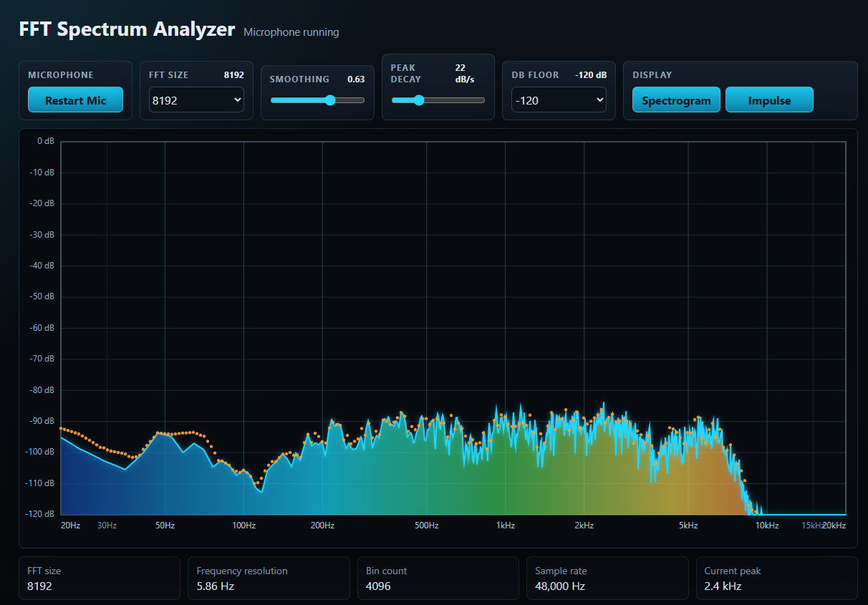Click the dB Floor value -120 dB label
868x605 pixels.
coord(591,75)
